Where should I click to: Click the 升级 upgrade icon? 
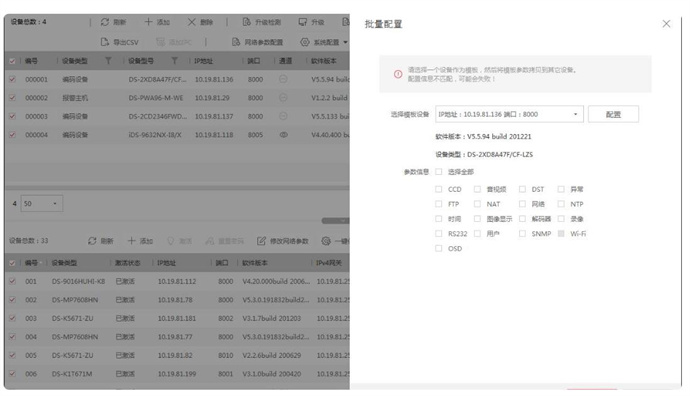coord(303,22)
